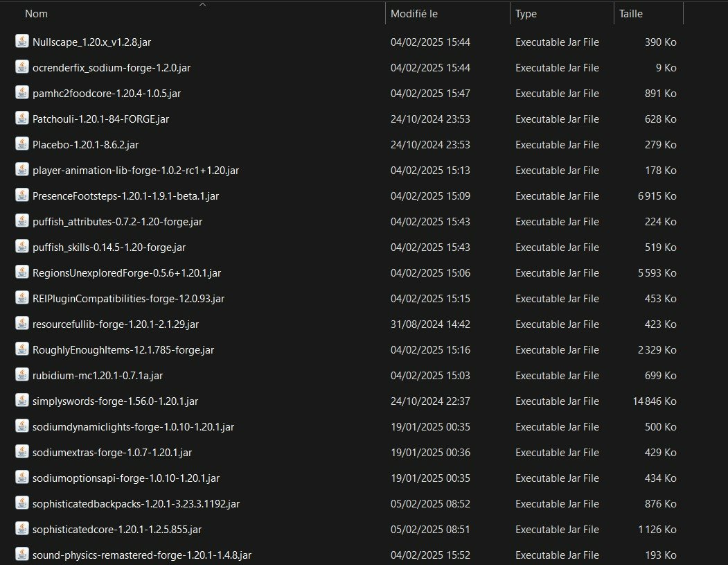Click file name Placebo-1.20.1-8.6.2.jar
This screenshot has width=728, height=565.
point(85,145)
